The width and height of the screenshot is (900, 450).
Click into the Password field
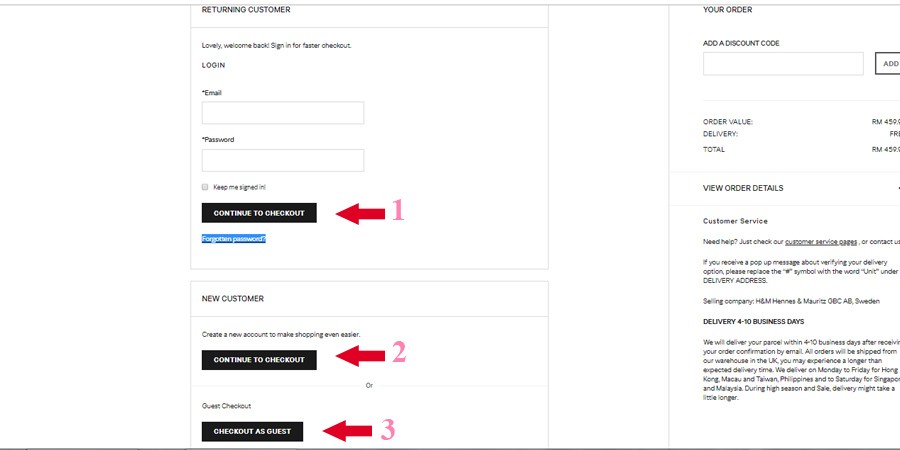point(283,160)
